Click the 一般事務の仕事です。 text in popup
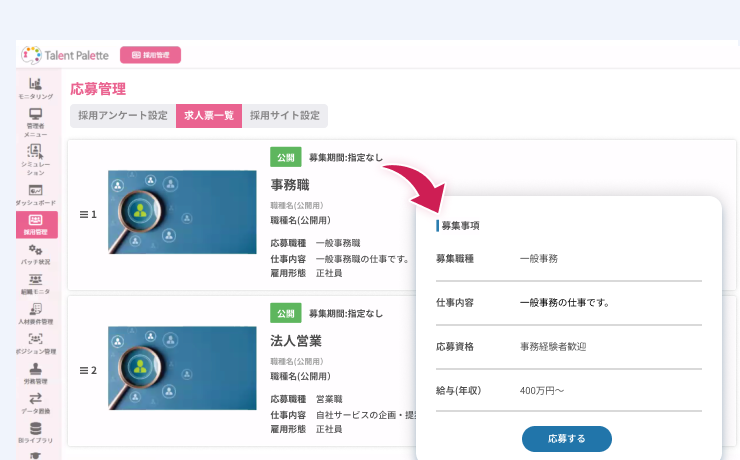The height and width of the screenshot is (460, 740). (565, 302)
